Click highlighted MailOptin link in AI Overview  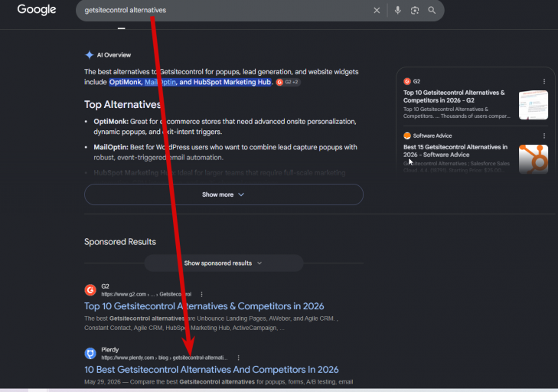coord(160,82)
